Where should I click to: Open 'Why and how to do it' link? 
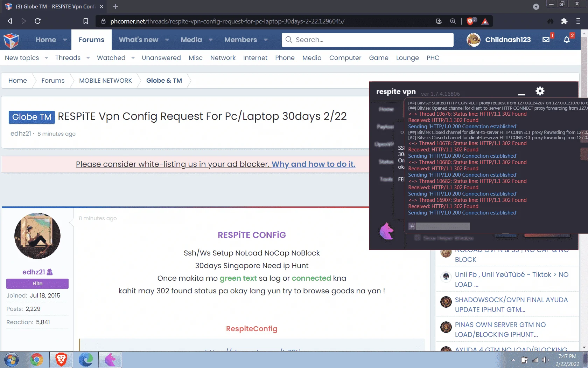(314, 164)
